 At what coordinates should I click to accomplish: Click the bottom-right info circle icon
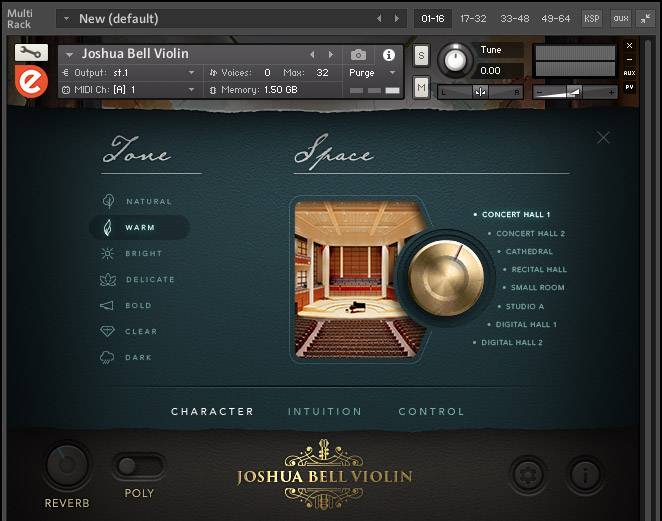pos(585,472)
